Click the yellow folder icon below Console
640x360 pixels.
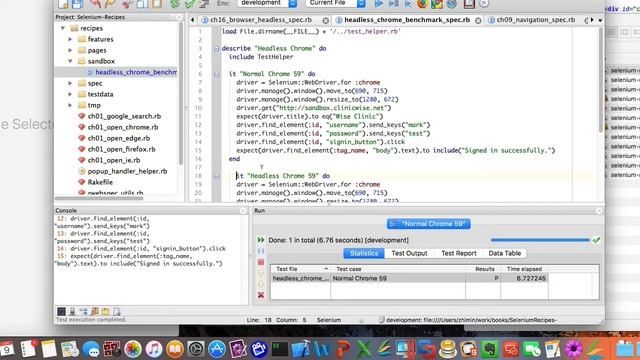click(x=106, y=311)
